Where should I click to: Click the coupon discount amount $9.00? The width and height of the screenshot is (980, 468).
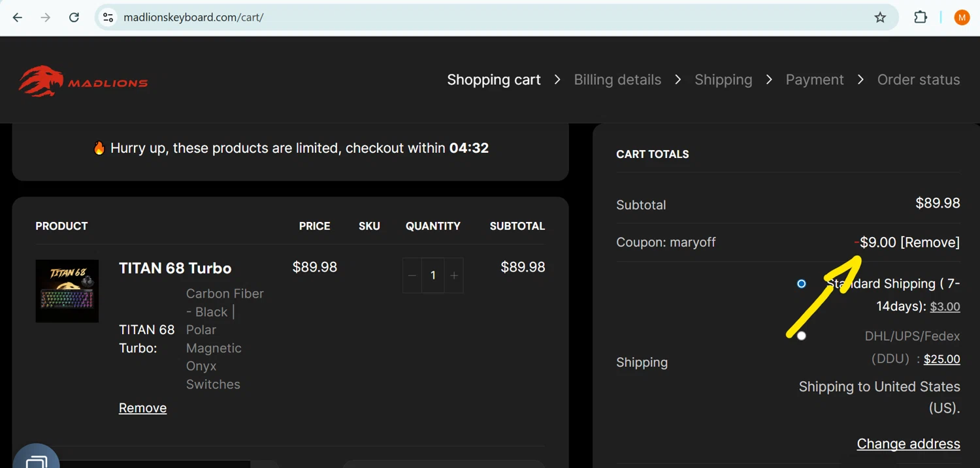(x=875, y=242)
